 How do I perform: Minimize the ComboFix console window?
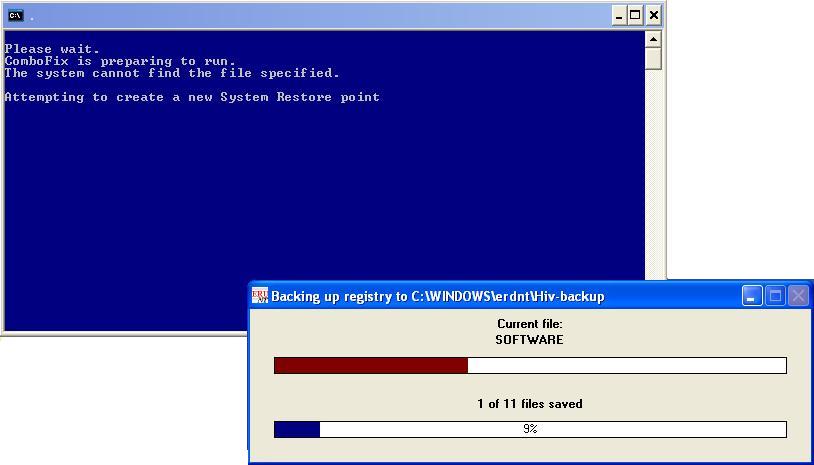point(619,15)
